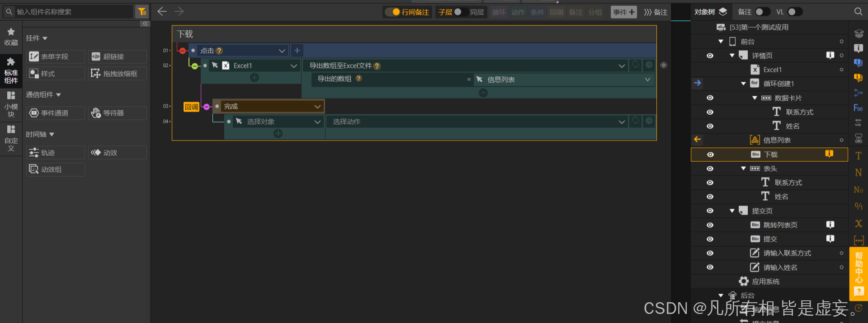This screenshot has height=323, width=868.
Task: Click the help icon next to 导出数组至Excel文件
Action: point(377,66)
